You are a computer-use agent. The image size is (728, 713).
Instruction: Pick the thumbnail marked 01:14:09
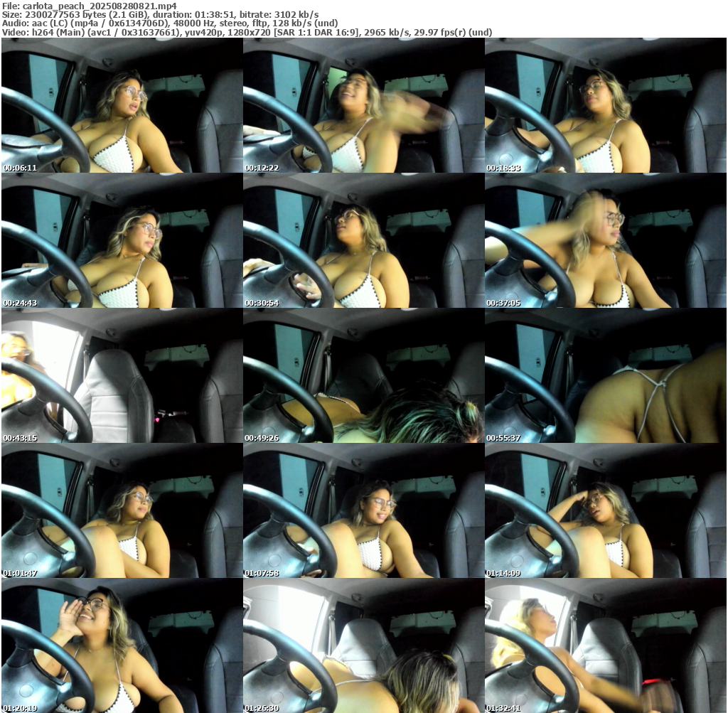click(606, 510)
